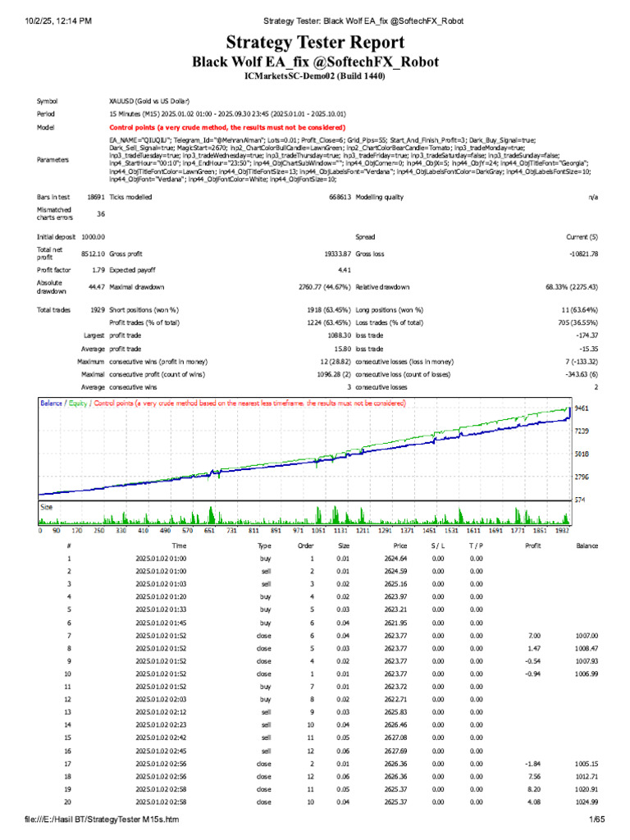Click Largest profit trade value "1088.30"
This screenshot has width=630, height=840.
pos(340,336)
